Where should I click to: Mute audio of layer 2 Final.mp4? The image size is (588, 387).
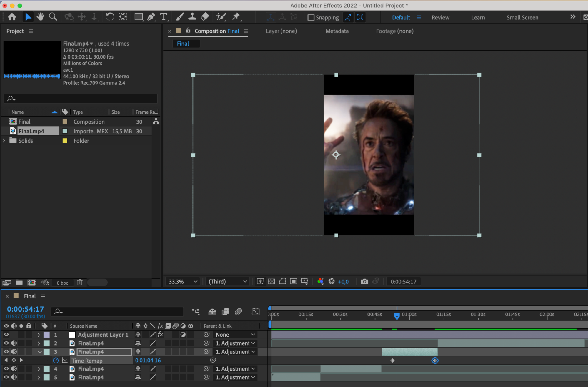coord(14,343)
